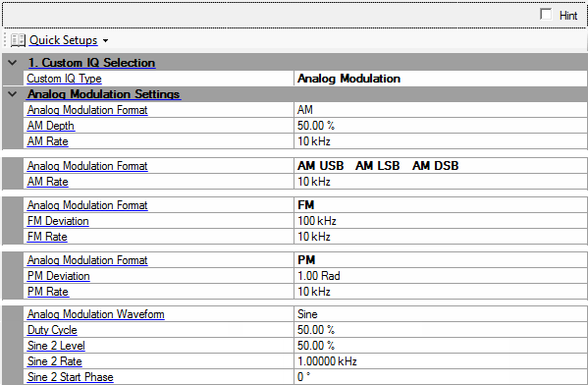Select the PM Deviation 1.00 Rad field
The height and width of the screenshot is (385, 588).
click(x=441, y=276)
